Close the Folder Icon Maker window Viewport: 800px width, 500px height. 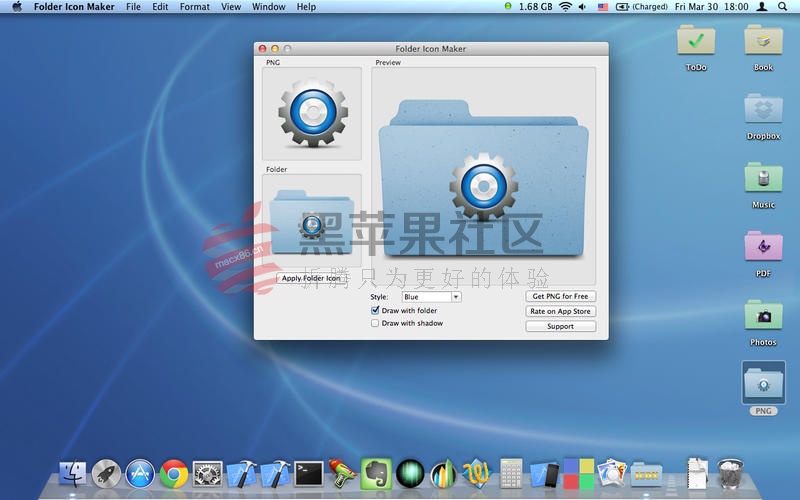pos(262,48)
